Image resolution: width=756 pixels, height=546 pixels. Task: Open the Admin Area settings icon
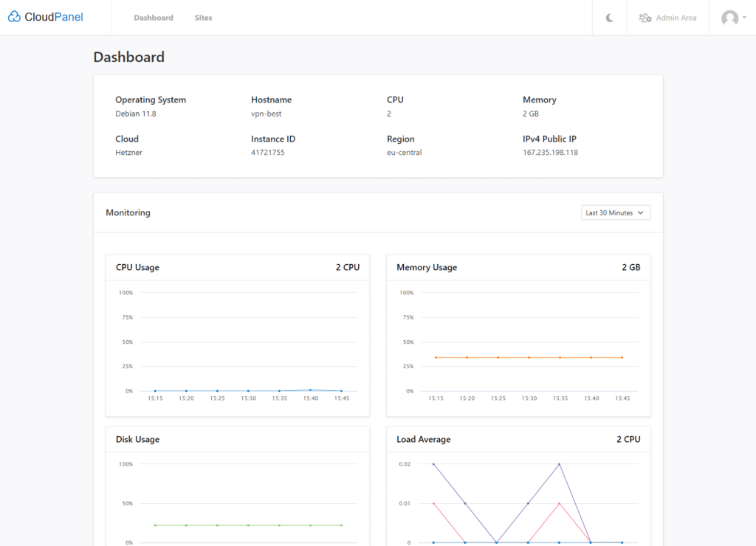(645, 17)
